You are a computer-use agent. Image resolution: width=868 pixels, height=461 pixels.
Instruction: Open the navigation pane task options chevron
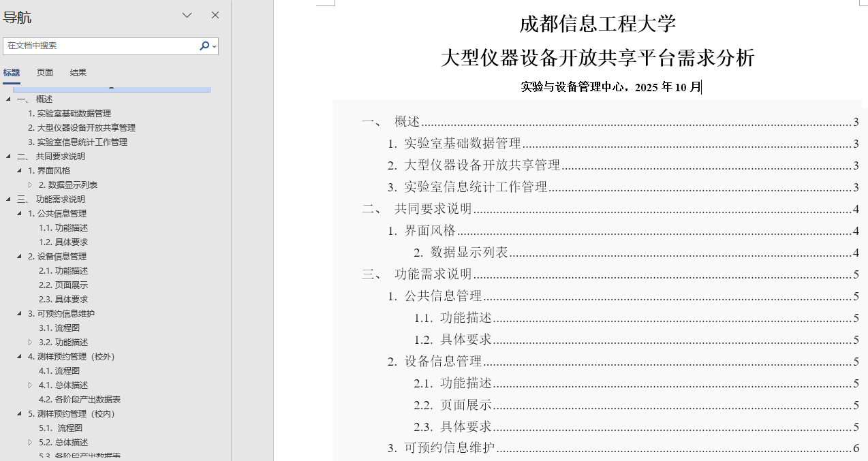187,15
